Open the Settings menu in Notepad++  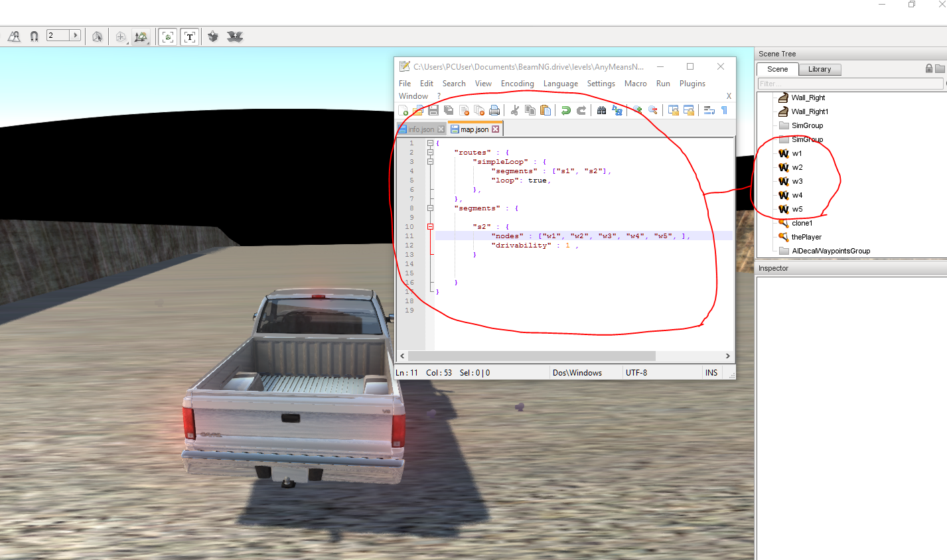pos(601,84)
